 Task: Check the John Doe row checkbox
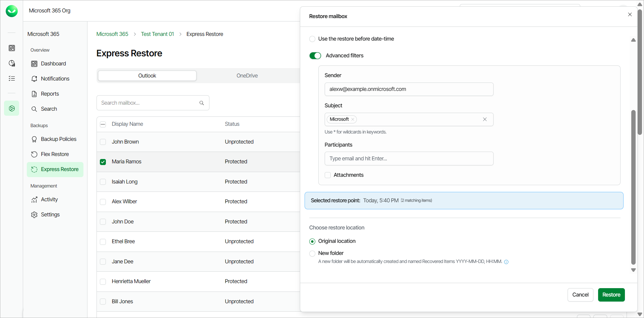[x=103, y=222]
